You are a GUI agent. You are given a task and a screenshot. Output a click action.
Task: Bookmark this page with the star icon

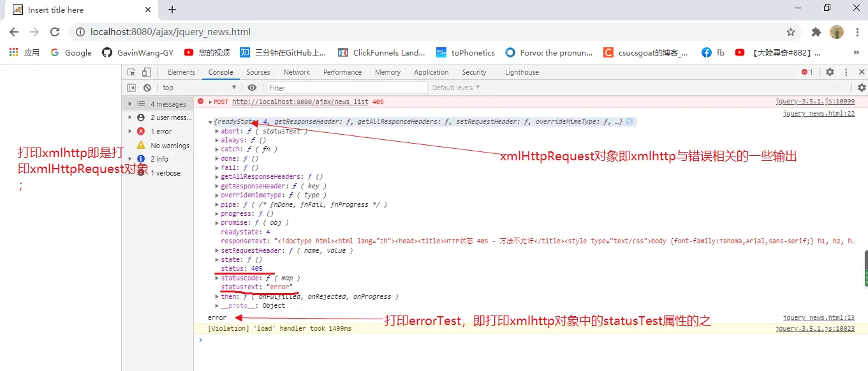(x=791, y=32)
